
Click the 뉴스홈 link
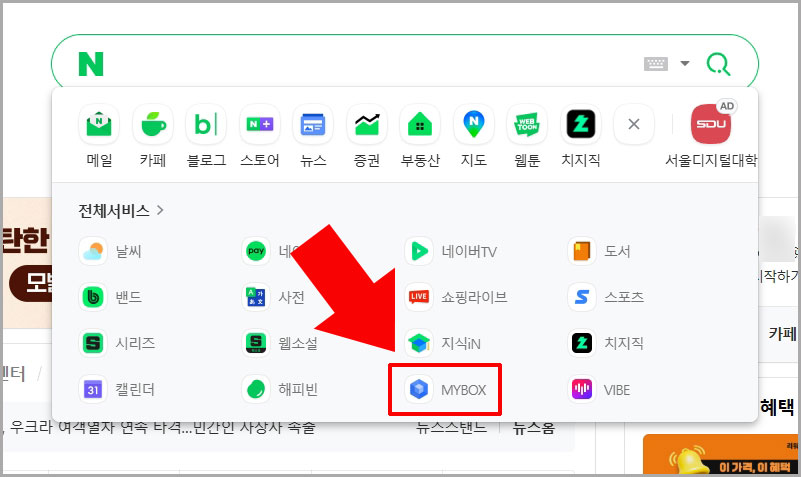coord(534,427)
